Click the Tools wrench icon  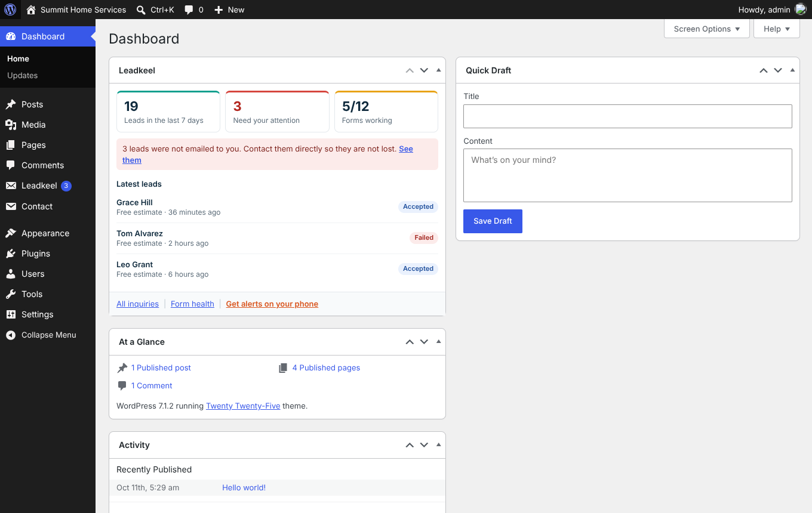click(x=11, y=294)
